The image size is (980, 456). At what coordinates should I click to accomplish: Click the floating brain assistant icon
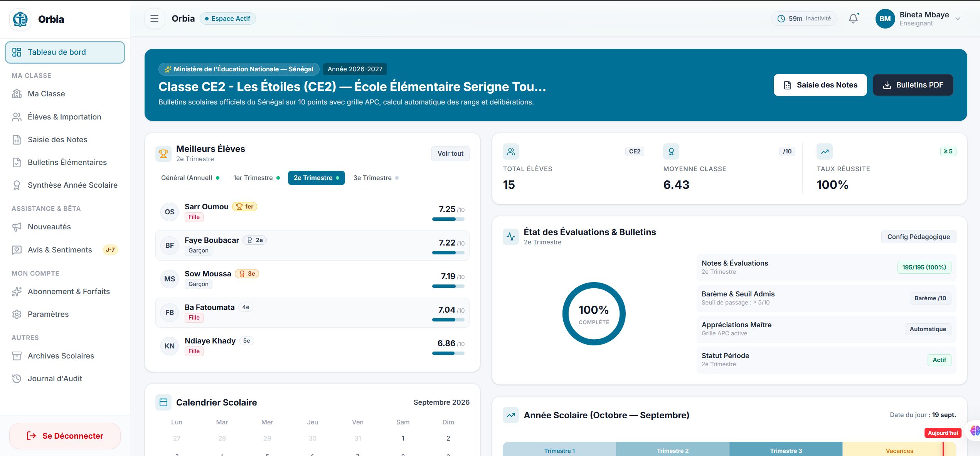point(975,431)
